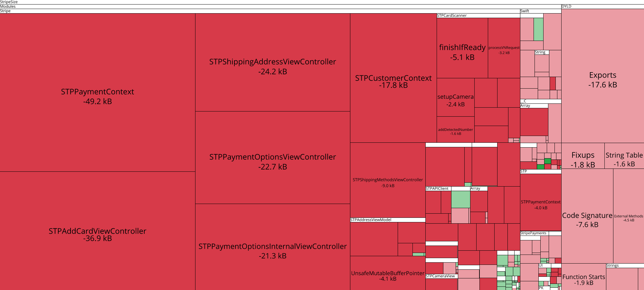Select the STPPaymentOptionsViewController -22.7 kB cell
This screenshot has height=290, width=644.
(272, 158)
